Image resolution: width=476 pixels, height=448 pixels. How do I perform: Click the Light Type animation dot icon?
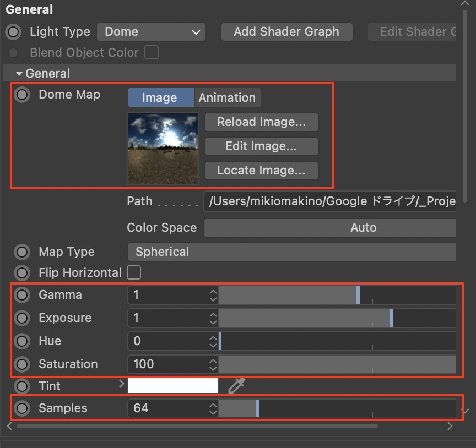pos(13,32)
